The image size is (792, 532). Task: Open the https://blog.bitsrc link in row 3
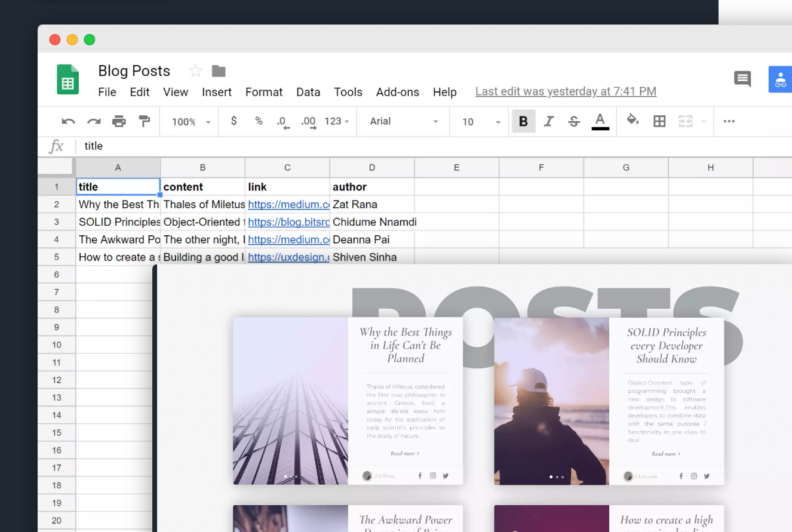pyautogui.click(x=288, y=222)
